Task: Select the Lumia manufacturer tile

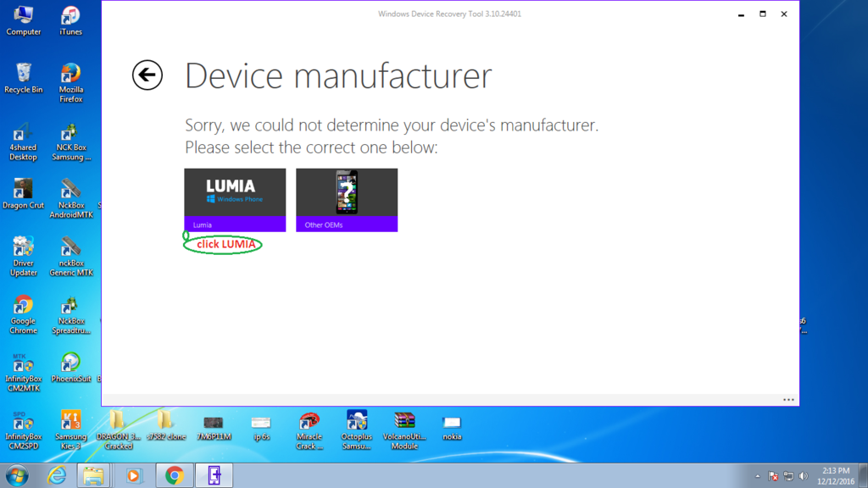Action: pyautogui.click(x=235, y=199)
